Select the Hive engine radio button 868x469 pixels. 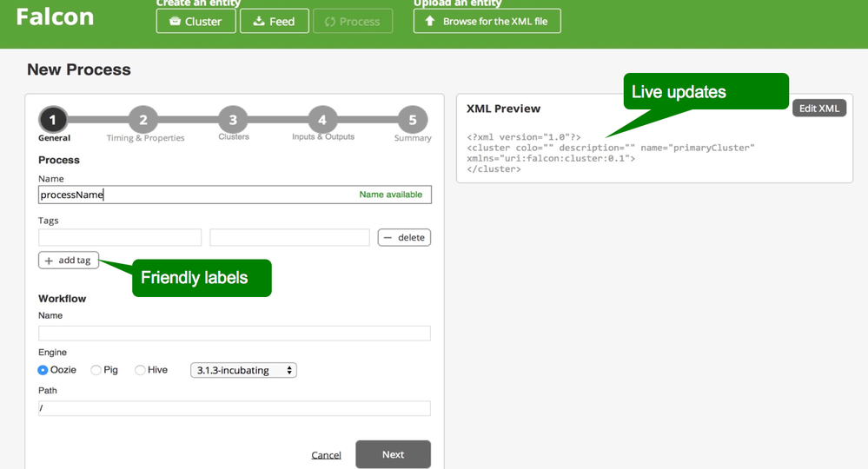tap(140, 370)
